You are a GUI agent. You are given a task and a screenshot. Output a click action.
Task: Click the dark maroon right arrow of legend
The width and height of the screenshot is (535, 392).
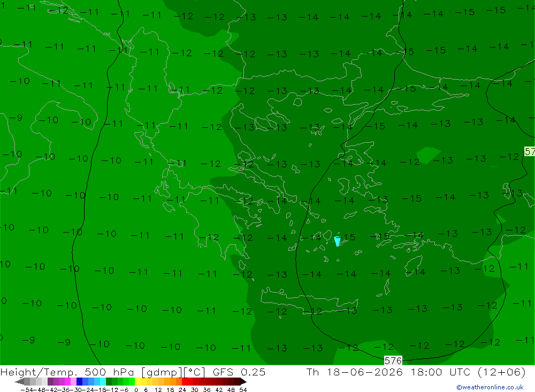pyautogui.click(x=243, y=382)
